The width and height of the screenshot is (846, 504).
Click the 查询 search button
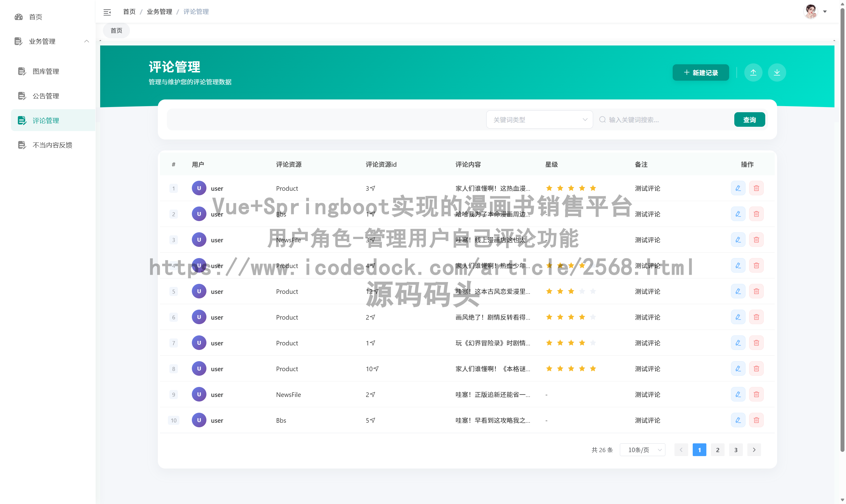749,119
